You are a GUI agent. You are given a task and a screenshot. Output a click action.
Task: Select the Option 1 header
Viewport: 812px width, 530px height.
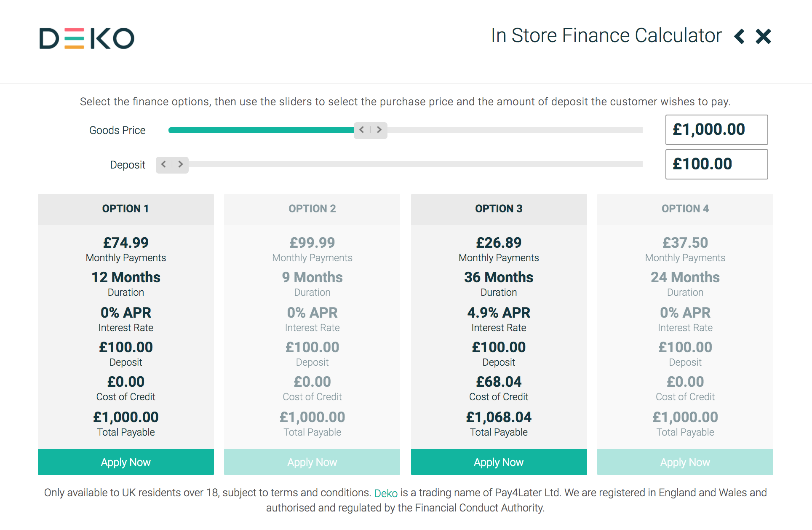pyautogui.click(x=126, y=209)
